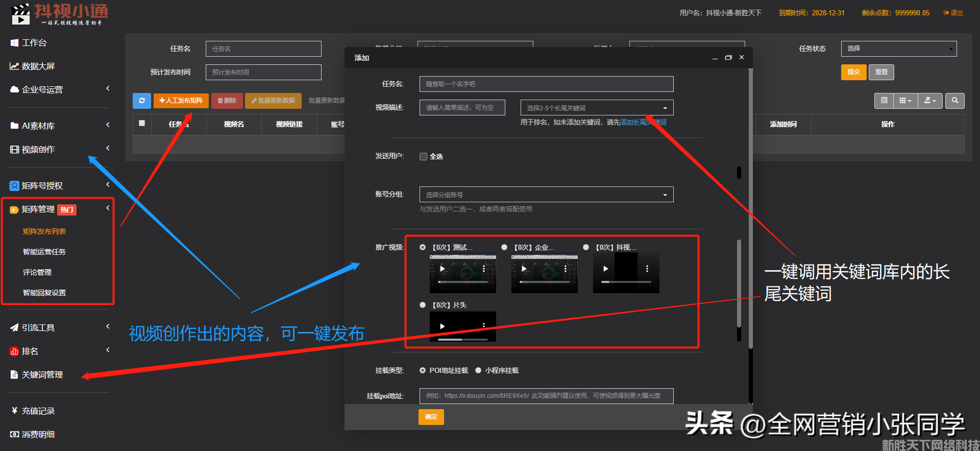Click the 批量更新数据 button
980x451 pixels.
[274, 101]
